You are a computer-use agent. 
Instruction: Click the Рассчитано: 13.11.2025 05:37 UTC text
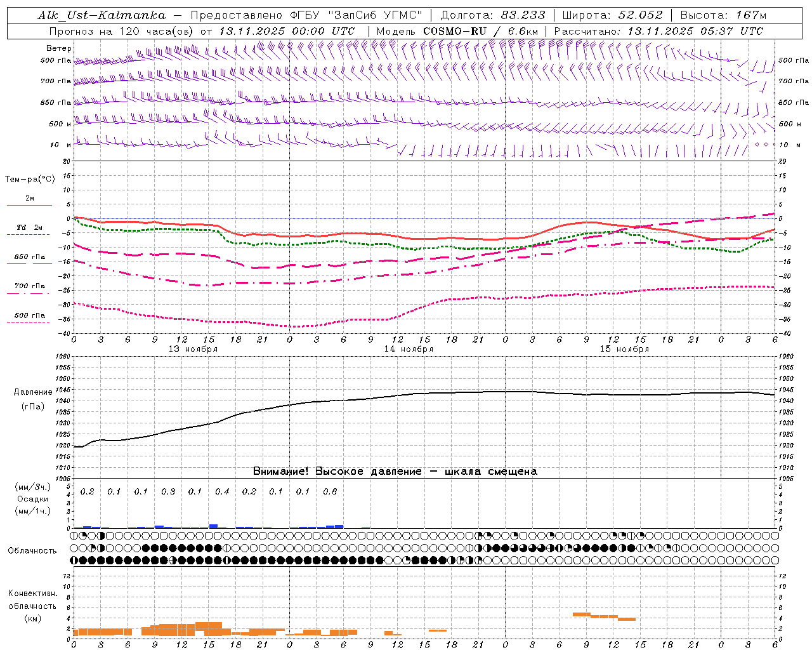[x=658, y=31]
